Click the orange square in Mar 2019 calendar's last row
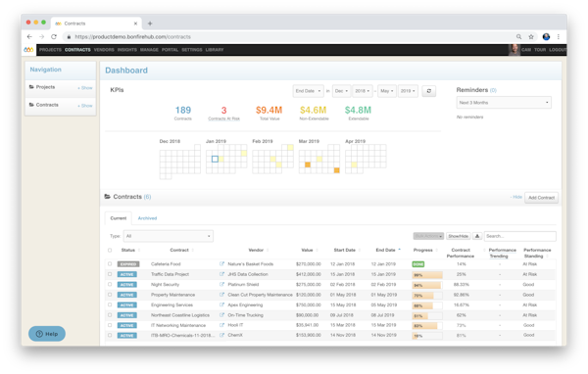The width and height of the screenshot is (588, 374). click(337, 170)
